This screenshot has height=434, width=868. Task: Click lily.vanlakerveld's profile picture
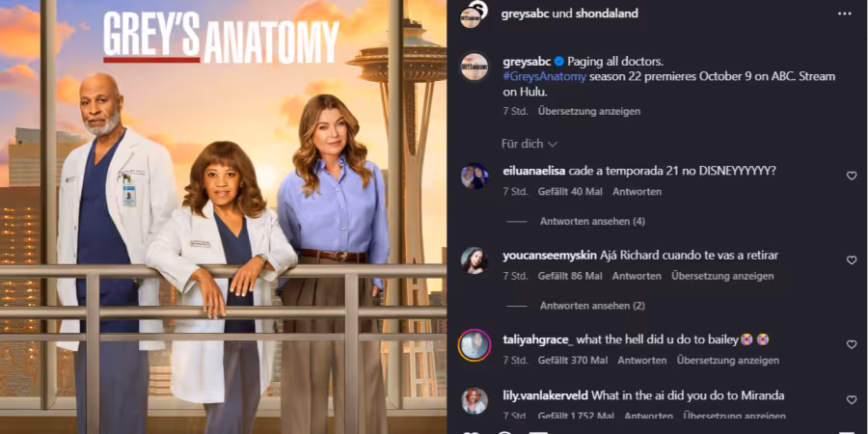click(475, 401)
